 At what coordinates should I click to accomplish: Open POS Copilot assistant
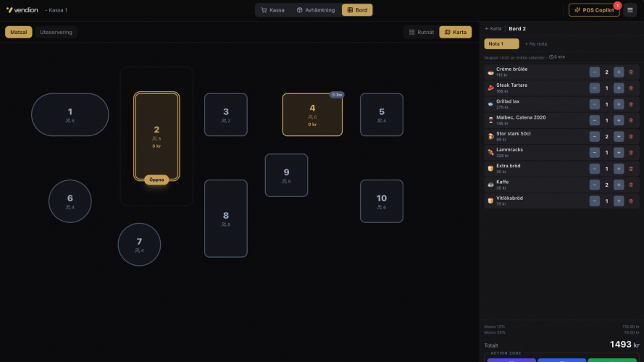click(594, 10)
